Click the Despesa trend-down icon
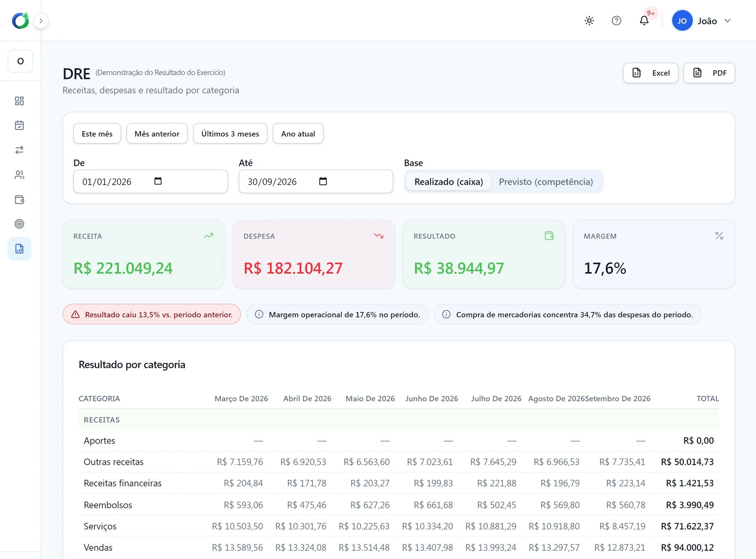The width and height of the screenshot is (756, 559). pyautogui.click(x=378, y=236)
